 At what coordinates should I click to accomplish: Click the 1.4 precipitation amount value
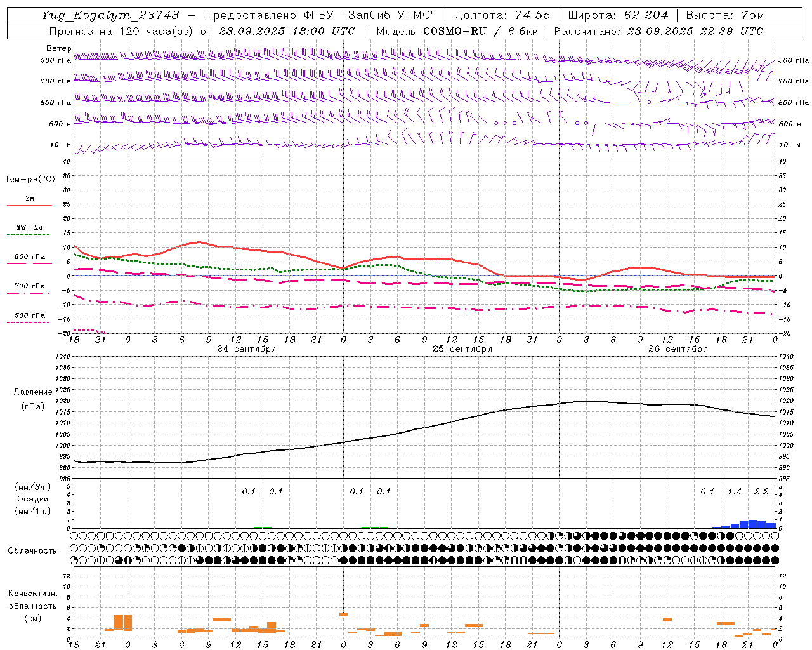735,492
